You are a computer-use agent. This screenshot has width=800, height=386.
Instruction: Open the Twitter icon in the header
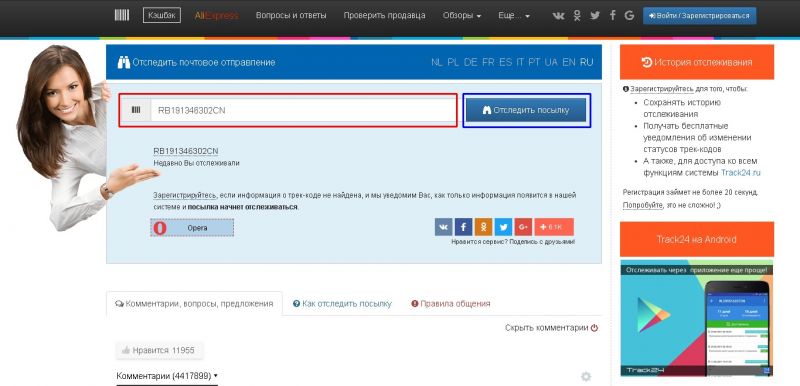(x=595, y=16)
